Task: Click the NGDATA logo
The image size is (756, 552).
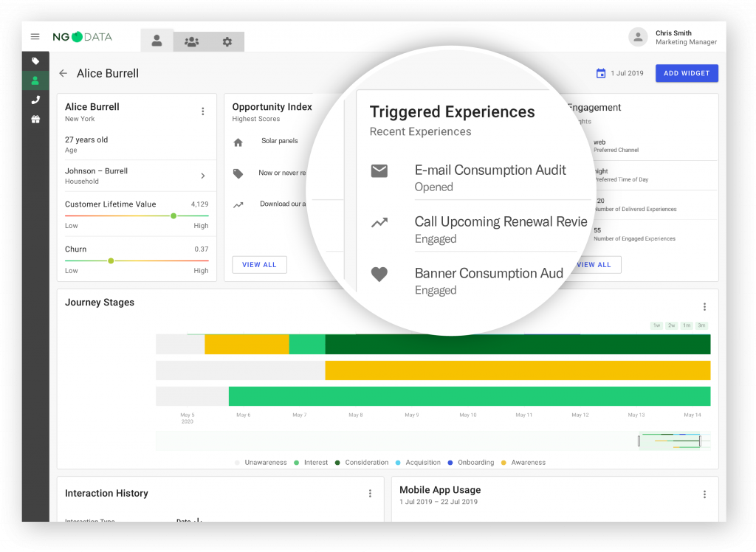Action: point(83,37)
